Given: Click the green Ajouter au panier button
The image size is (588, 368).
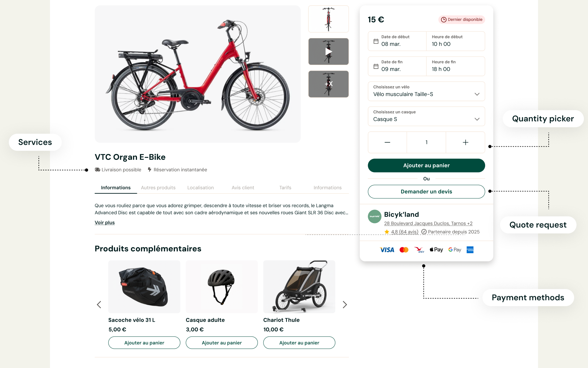Looking at the screenshot, I should point(426,165).
